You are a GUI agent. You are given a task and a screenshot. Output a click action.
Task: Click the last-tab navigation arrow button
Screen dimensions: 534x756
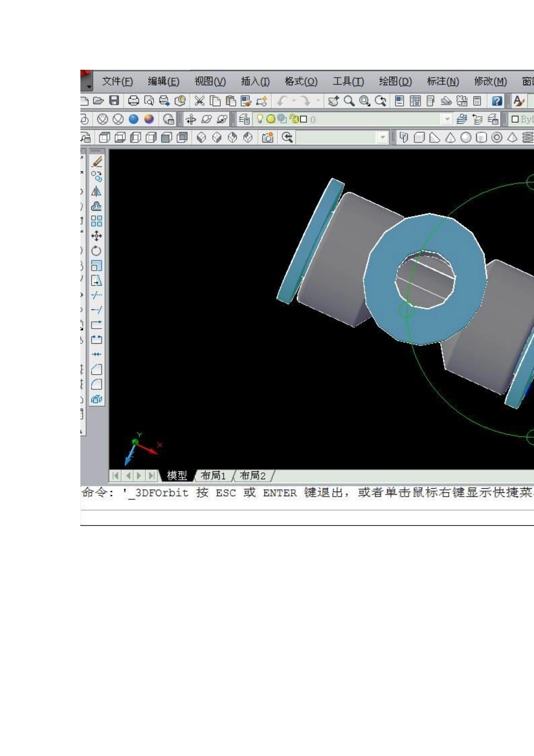[152, 476]
